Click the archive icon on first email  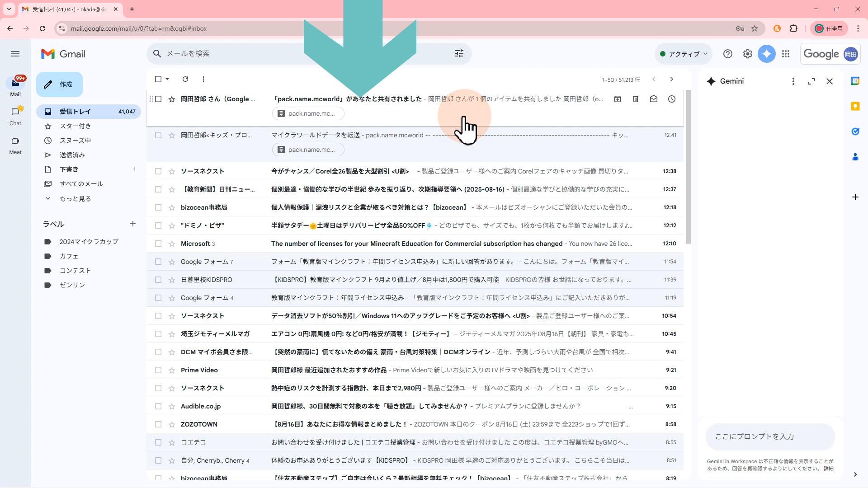point(618,99)
